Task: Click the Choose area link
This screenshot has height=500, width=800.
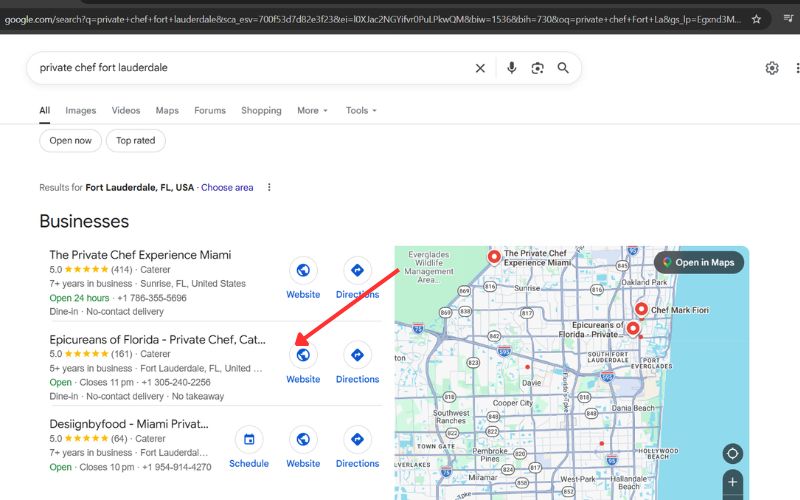Action: coord(227,188)
